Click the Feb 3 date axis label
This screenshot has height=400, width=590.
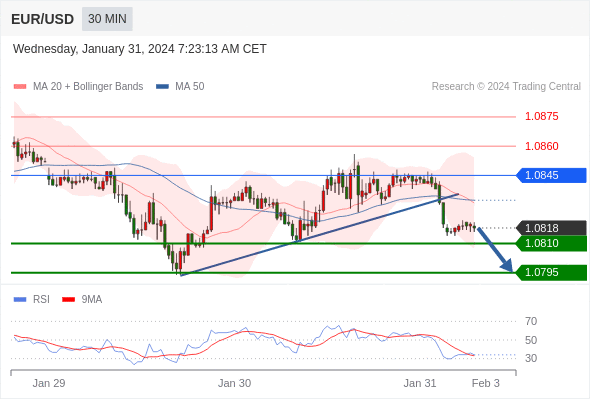486,383
